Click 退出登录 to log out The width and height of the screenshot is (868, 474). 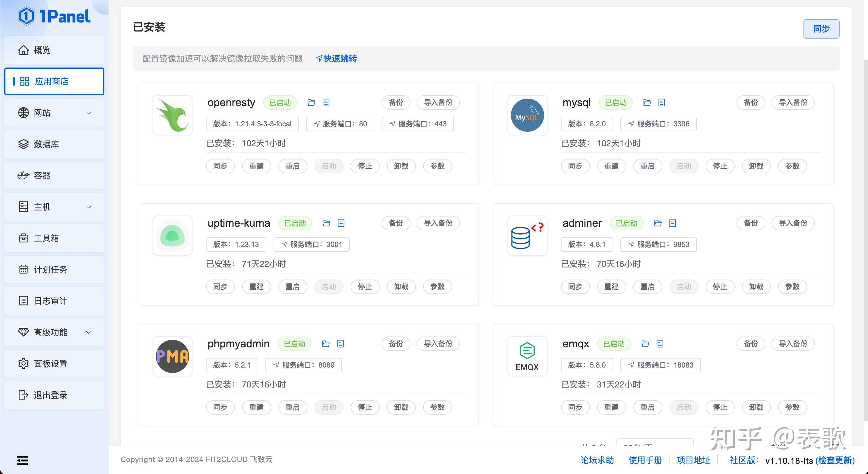pyautogui.click(x=54, y=395)
